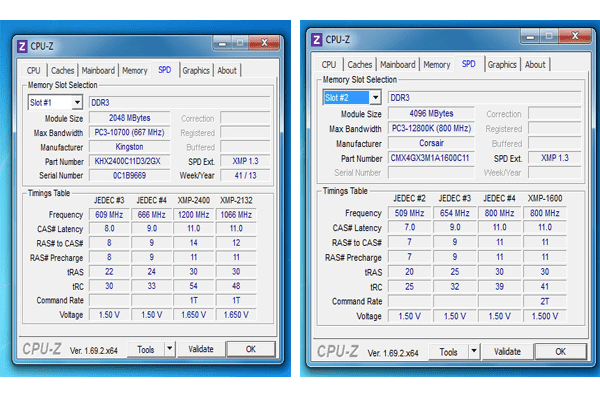Click the 2048 MBytes module size field
Screen dimensions: 600x400
pos(129,118)
